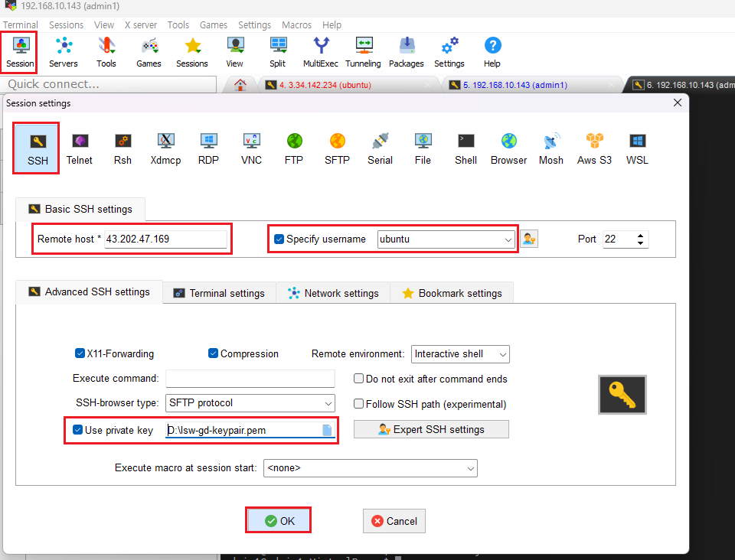Click the Remote host input field
The height and width of the screenshot is (560, 735).
[x=165, y=239]
